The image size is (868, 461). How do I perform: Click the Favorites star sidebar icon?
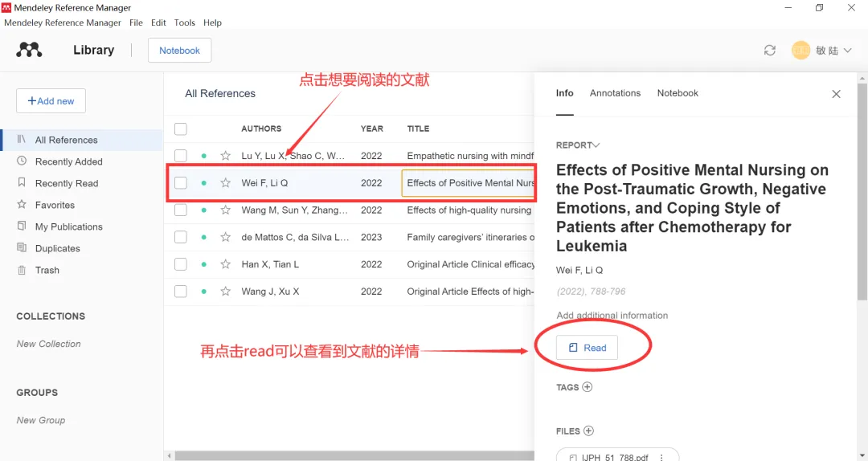point(22,204)
